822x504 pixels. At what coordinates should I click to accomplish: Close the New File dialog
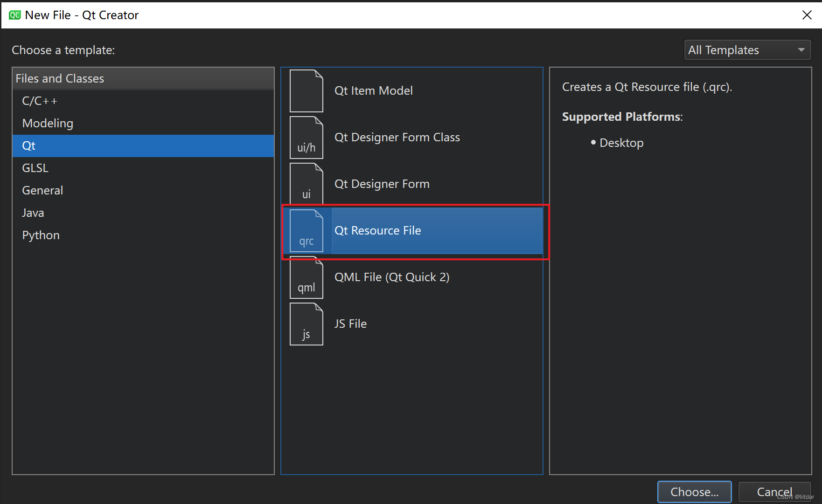tap(807, 15)
